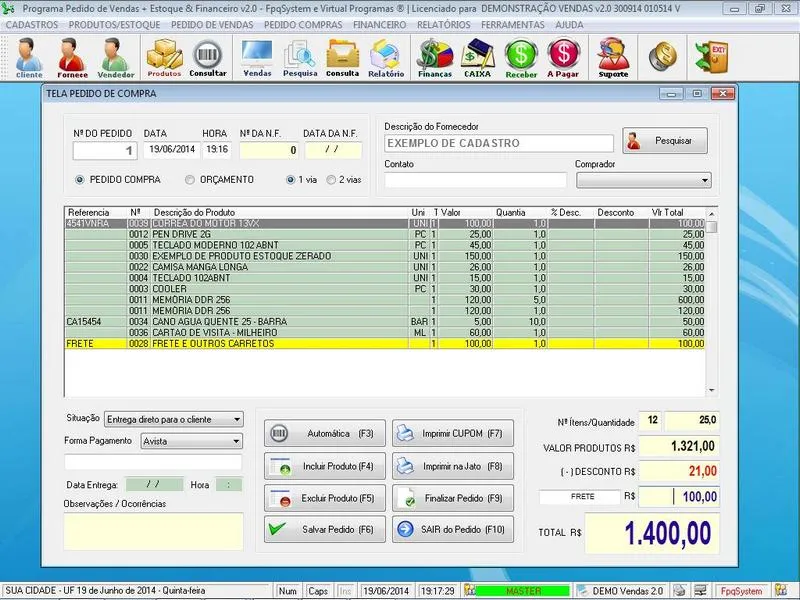Click the Pesquisar supplier button
The width and height of the screenshot is (800, 600).
tap(664, 140)
